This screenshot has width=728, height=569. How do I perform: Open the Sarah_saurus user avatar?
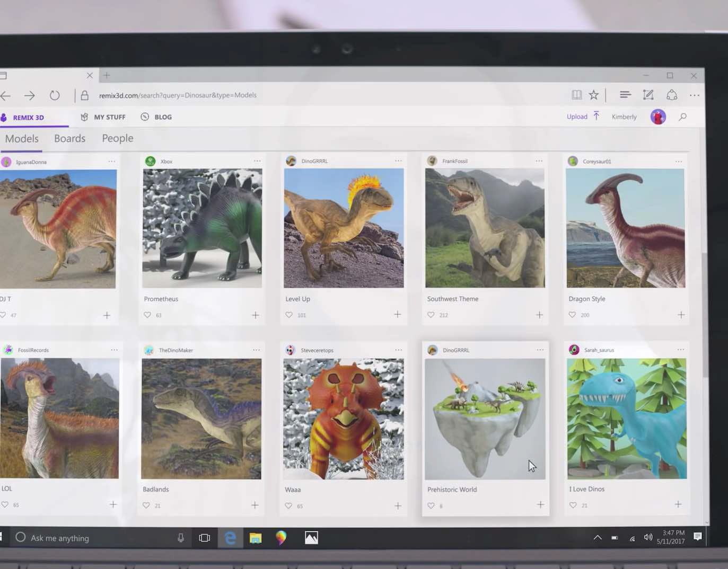tap(574, 350)
